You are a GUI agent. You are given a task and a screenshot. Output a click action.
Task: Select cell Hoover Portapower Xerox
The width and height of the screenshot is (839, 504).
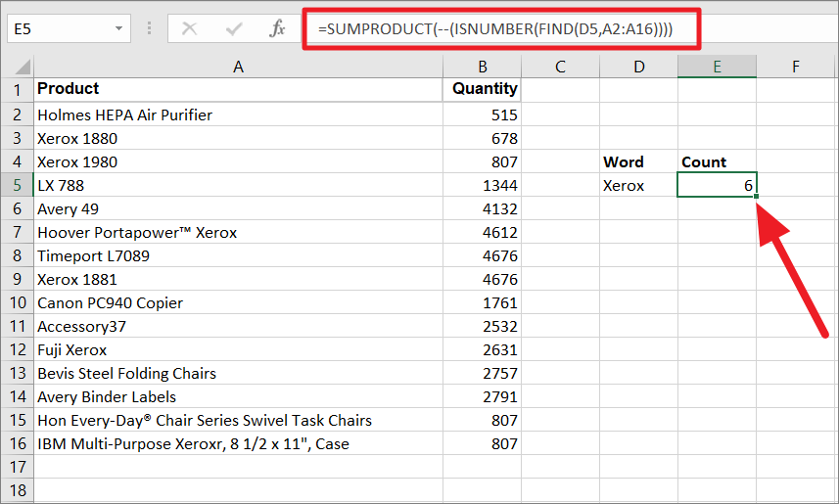(x=238, y=232)
